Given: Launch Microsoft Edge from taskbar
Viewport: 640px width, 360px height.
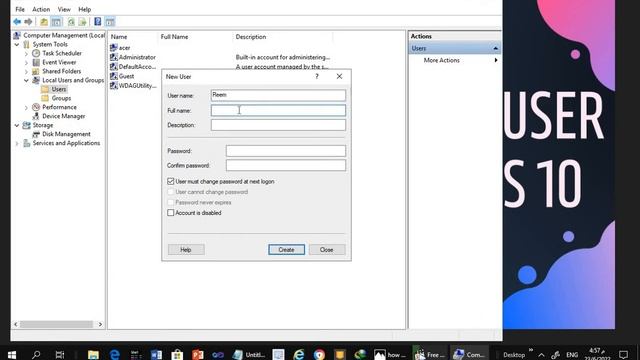Looking at the screenshot, I should [x=115, y=354].
